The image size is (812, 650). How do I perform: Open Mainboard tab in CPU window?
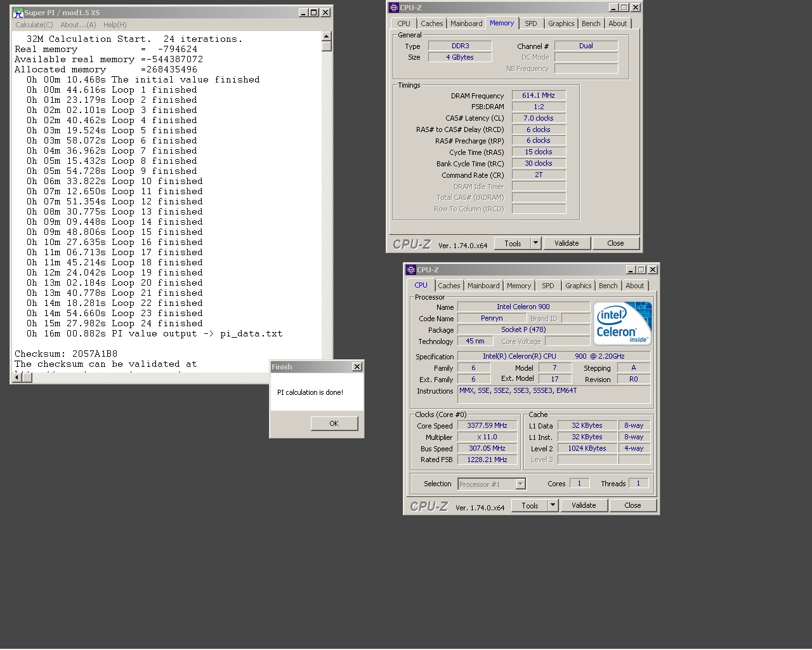[483, 286]
